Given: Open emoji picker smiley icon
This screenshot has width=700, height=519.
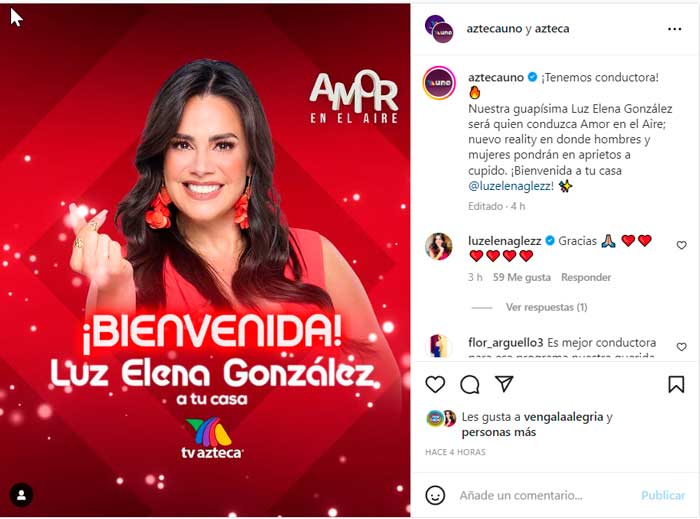Looking at the screenshot, I should (x=435, y=495).
